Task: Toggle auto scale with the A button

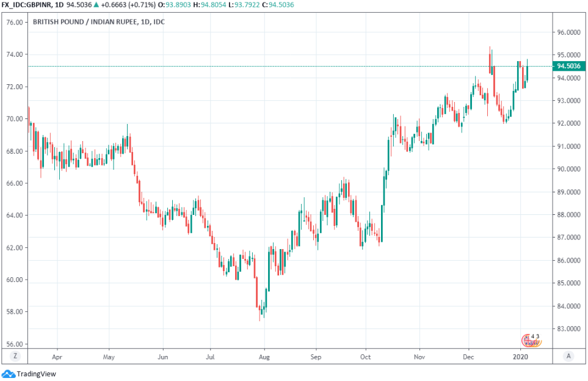Action: [x=568, y=355]
